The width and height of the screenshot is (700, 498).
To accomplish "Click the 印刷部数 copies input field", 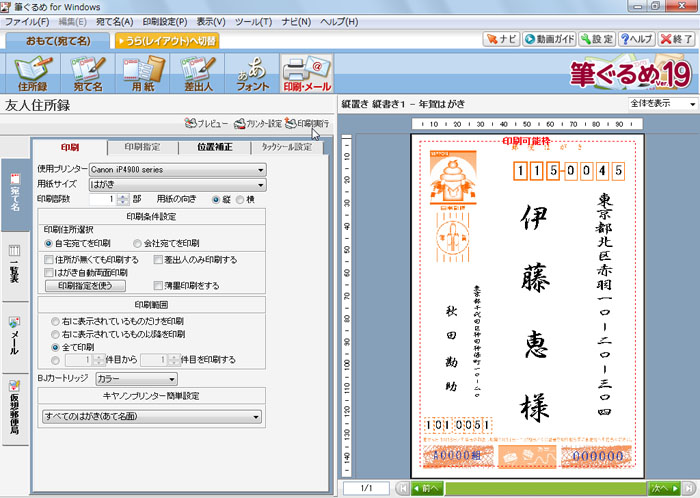I will 103,199.
